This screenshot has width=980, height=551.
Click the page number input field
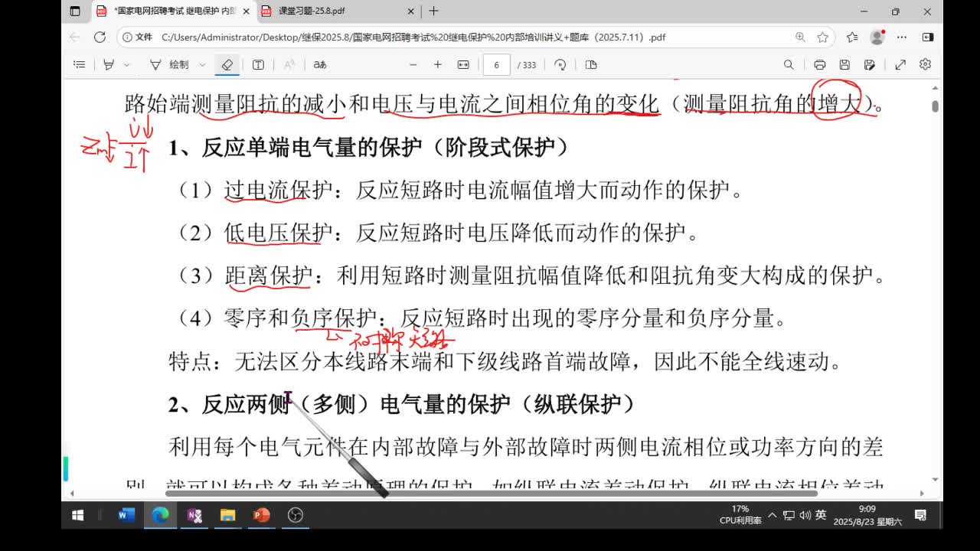click(x=497, y=65)
